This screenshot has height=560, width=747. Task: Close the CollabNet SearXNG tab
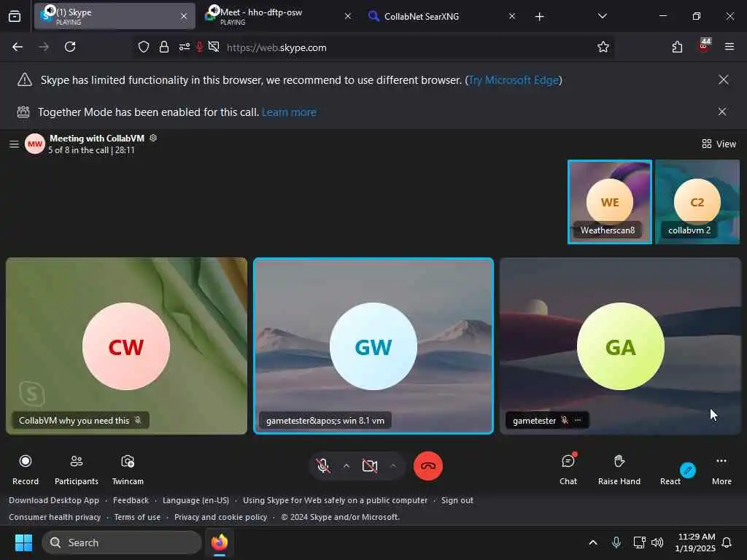(511, 16)
